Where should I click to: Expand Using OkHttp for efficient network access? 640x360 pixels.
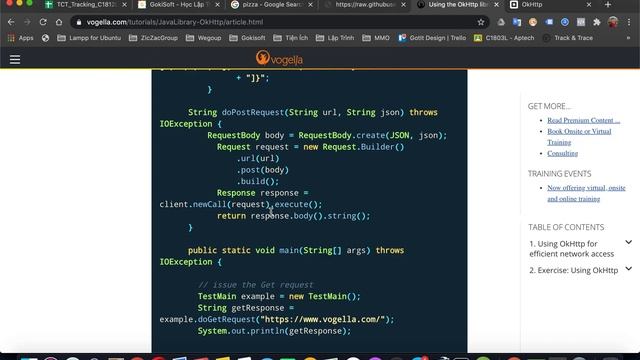tap(629, 242)
